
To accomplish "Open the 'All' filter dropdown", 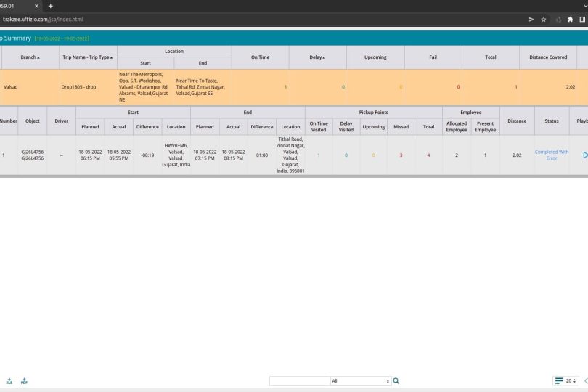I will [x=360, y=381].
